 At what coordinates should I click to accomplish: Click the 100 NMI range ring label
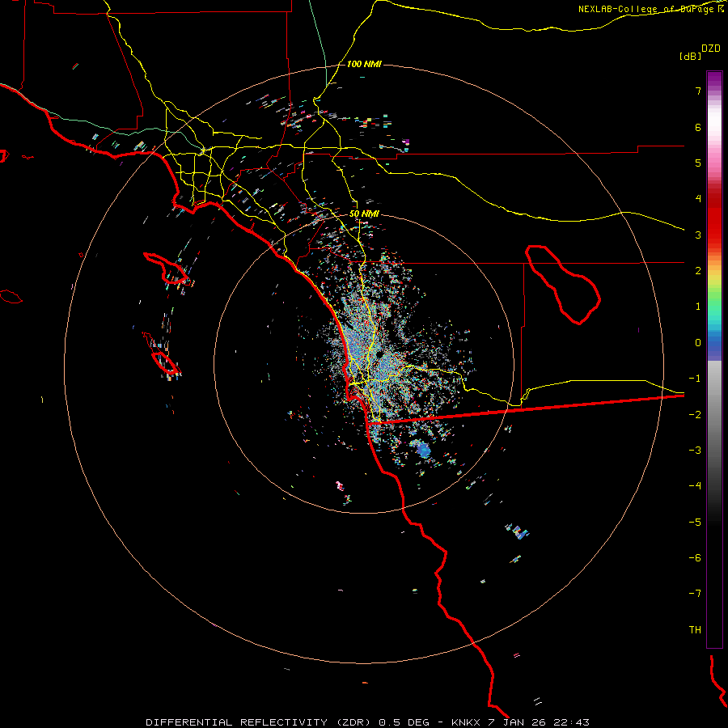coord(364,64)
